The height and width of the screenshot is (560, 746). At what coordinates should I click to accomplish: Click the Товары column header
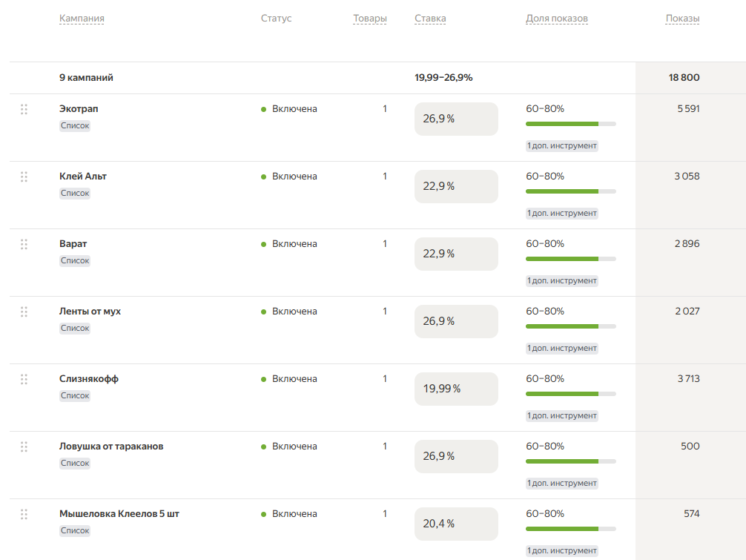tap(369, 19)
